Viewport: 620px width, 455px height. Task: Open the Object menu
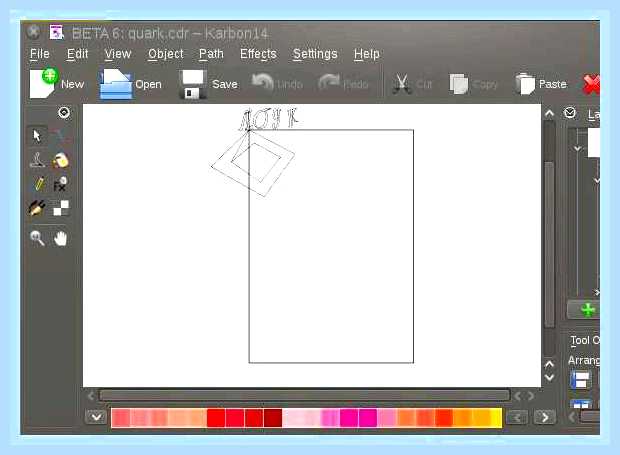166,54
